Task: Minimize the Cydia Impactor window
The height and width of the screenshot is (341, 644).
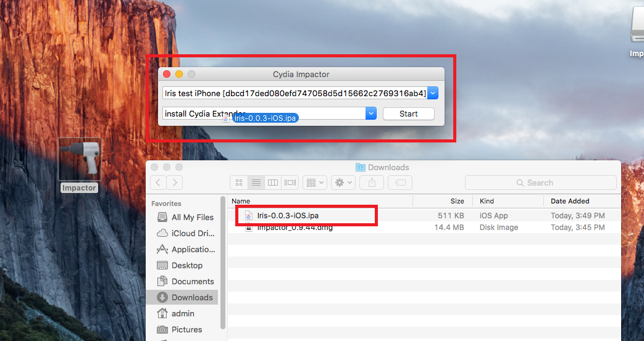Action: (x=179, y=74)
